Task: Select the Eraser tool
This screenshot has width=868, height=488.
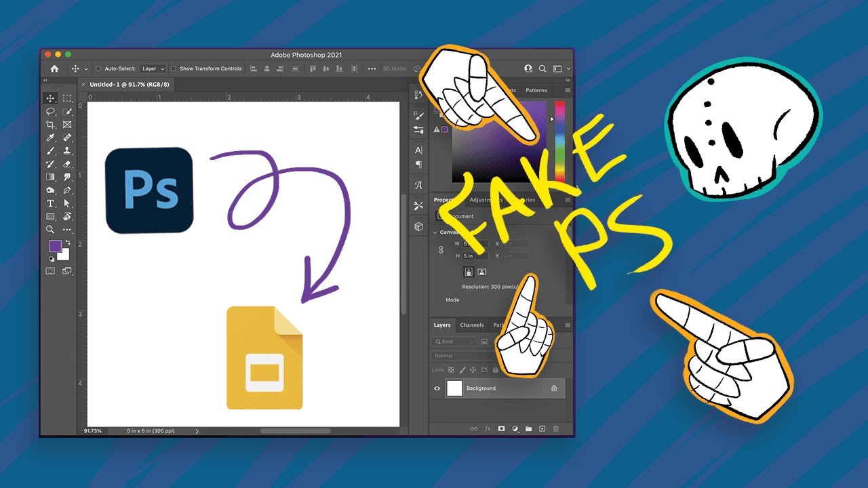Action: pos(67,164)
